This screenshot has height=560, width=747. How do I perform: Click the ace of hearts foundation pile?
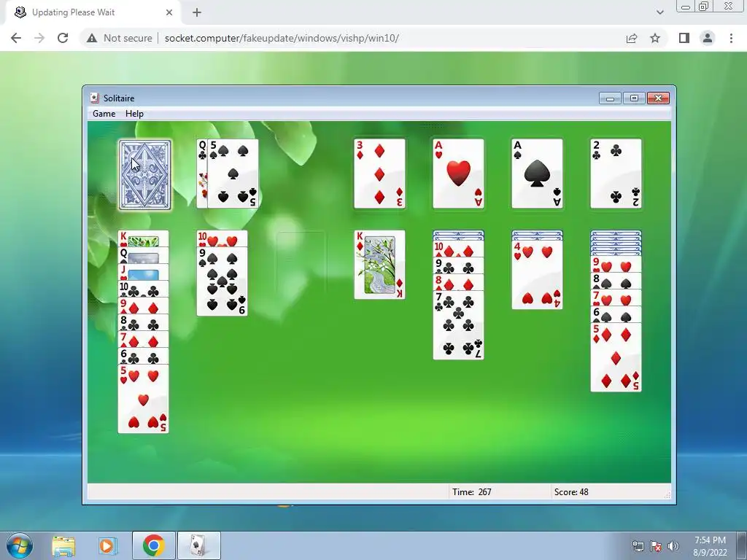(x=458, y=174)
